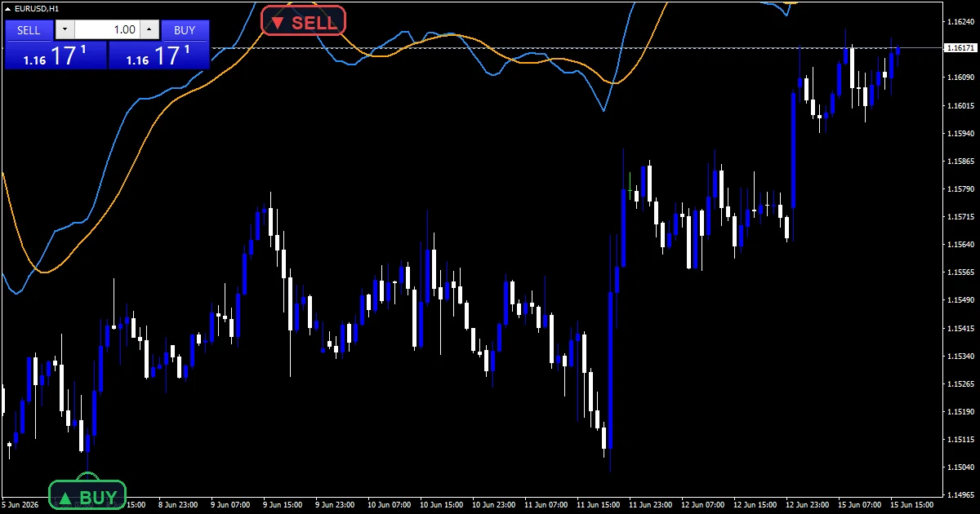Decrease volume with the down arrow

point(65,30)
